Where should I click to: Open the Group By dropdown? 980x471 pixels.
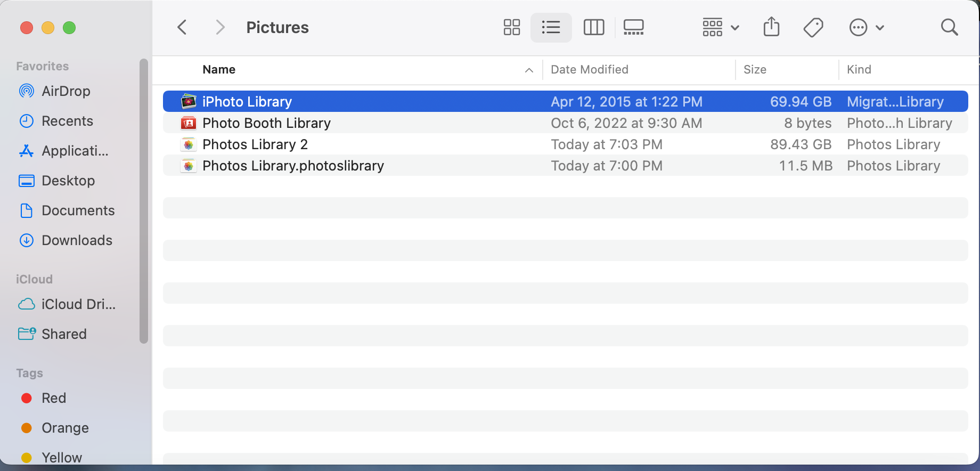tap(720, 27)
